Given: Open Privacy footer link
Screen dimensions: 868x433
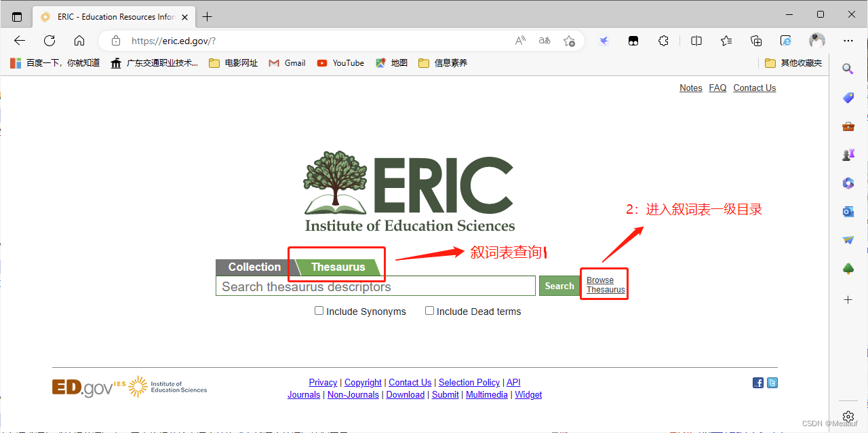Looking at the screenshot, I should [x=323, y=383].
